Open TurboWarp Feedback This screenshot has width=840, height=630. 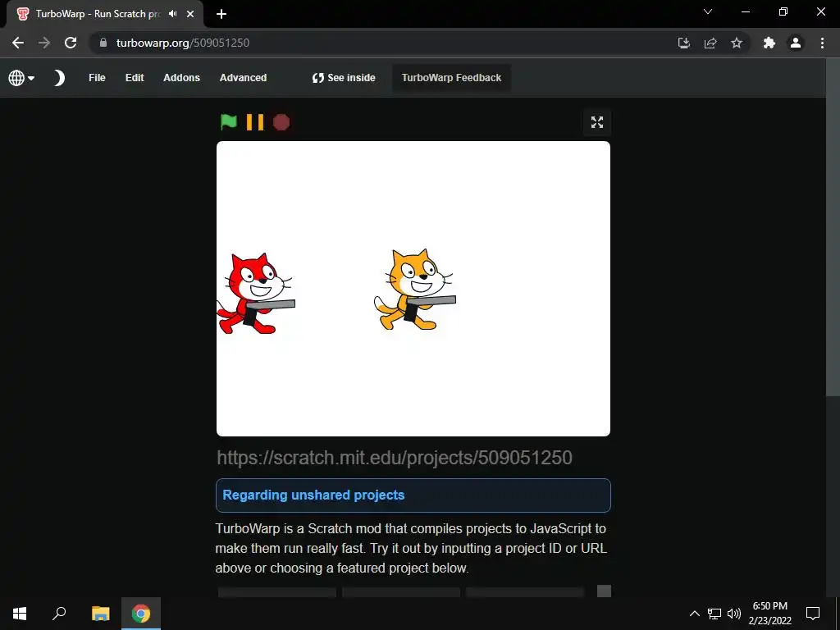pos(452,78)
